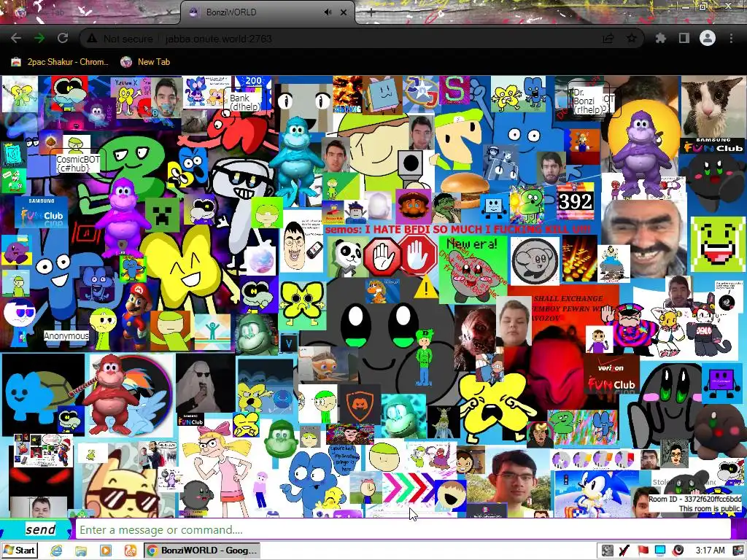Open the Extensions puzzle icon
The height and width of the screenshot is (560, 747).
pos(661,38)
